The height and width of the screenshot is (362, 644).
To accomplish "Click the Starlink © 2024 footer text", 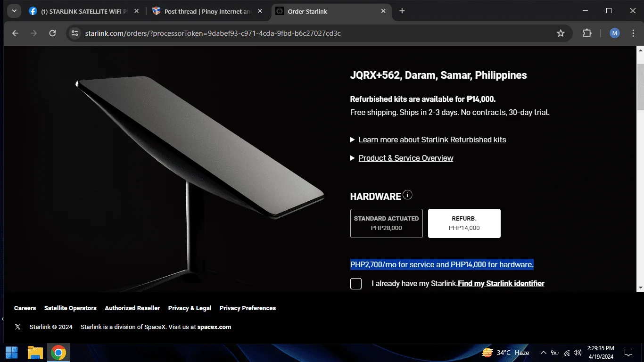I will (x=51, y=327).
